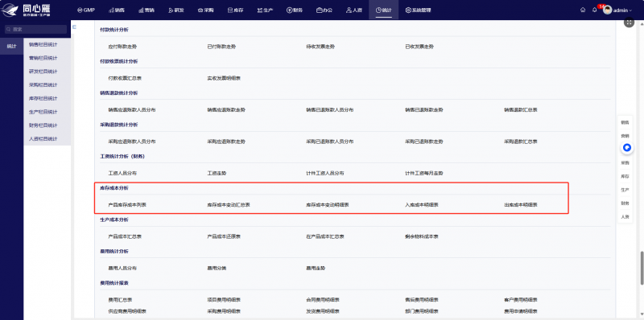Jump to 库存 in the right quick-nav panel
The width and height of the screenshot is (644, 320).
click(625, 176)
